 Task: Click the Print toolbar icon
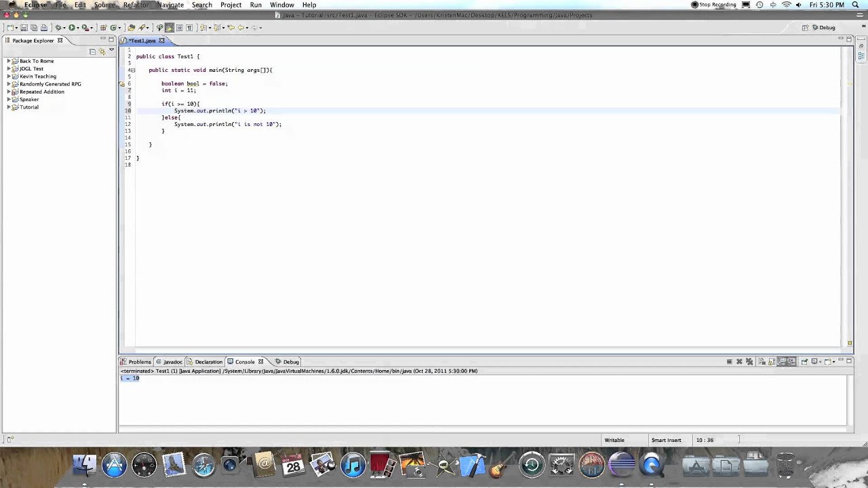click(x=44, y=28)
